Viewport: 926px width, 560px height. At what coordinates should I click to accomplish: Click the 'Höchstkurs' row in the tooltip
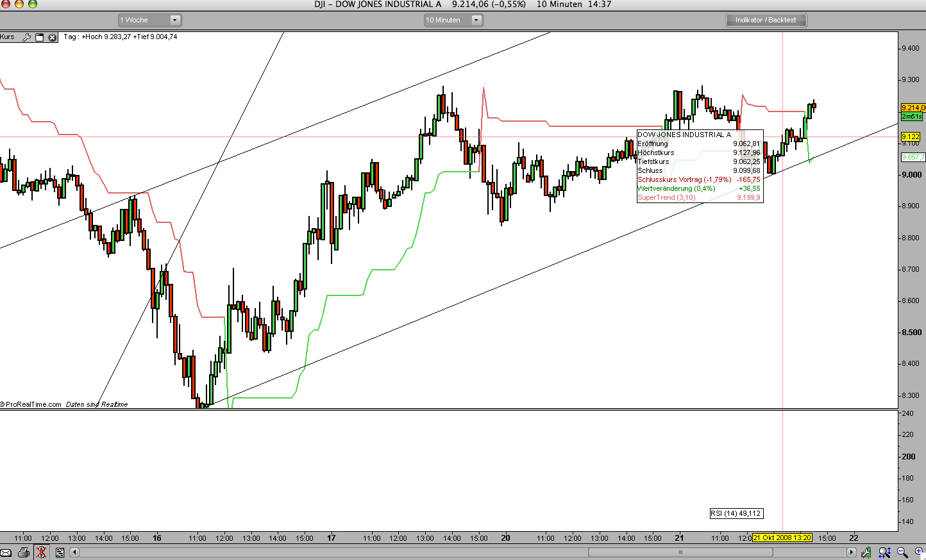coord(699,152)
